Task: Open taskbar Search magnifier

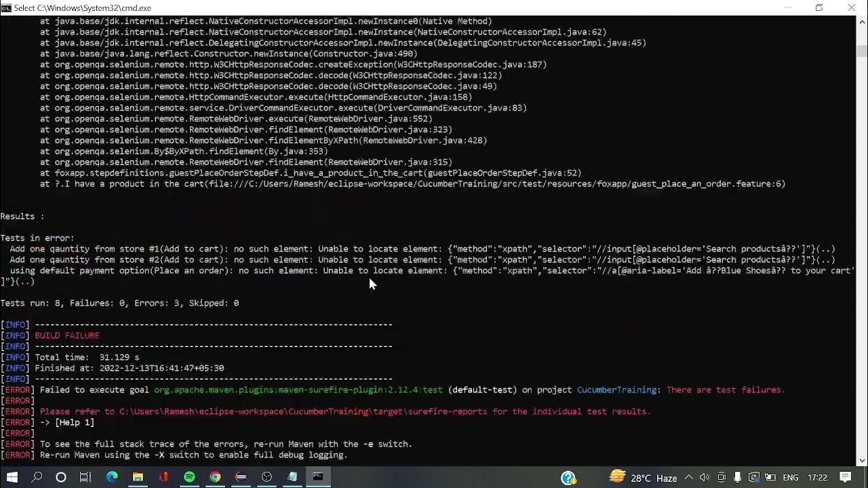Action: click(37, 477)
